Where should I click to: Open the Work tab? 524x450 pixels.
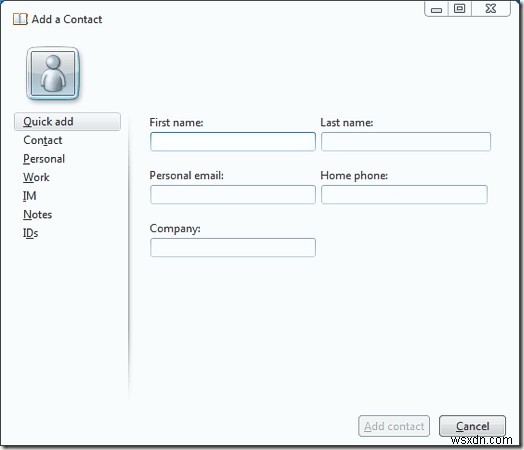tap(36, 177)
